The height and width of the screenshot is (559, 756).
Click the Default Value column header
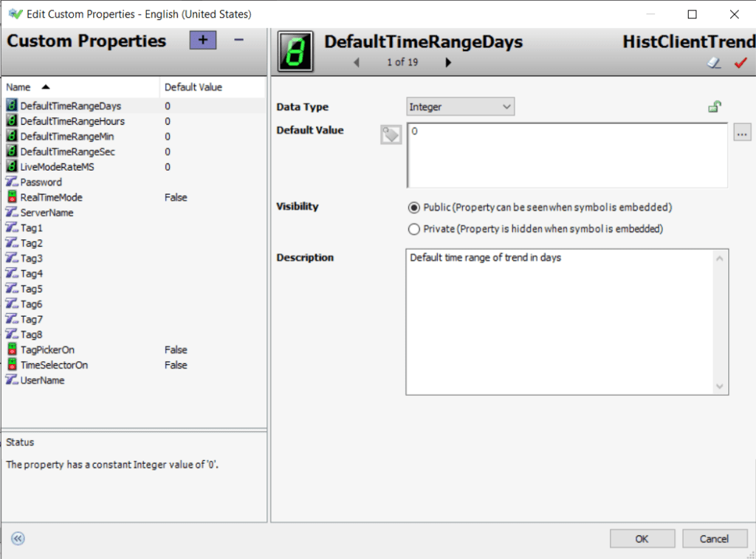pos(192,86)
